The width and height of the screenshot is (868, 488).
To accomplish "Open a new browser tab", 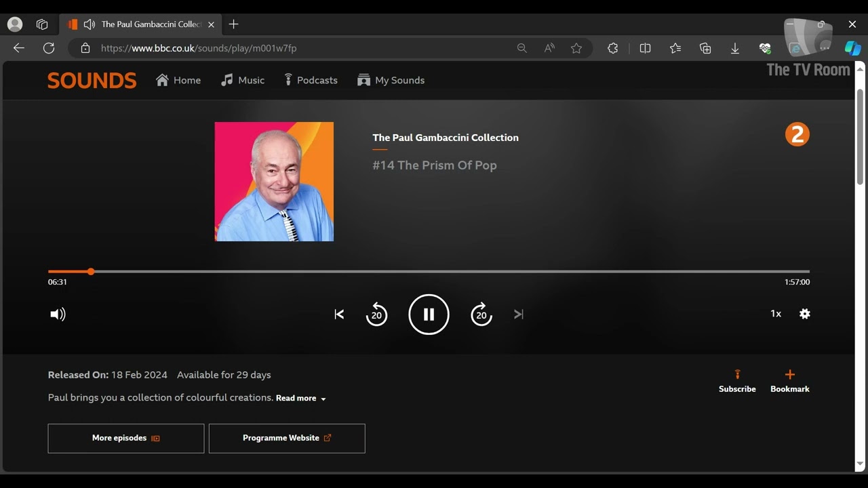I will (x=233, y=24).
